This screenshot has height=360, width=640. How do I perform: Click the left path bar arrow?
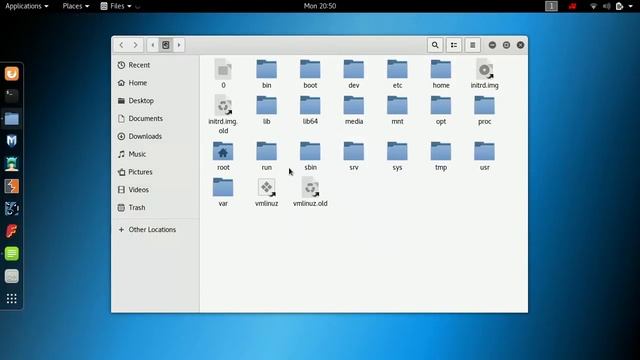[153, 45]
